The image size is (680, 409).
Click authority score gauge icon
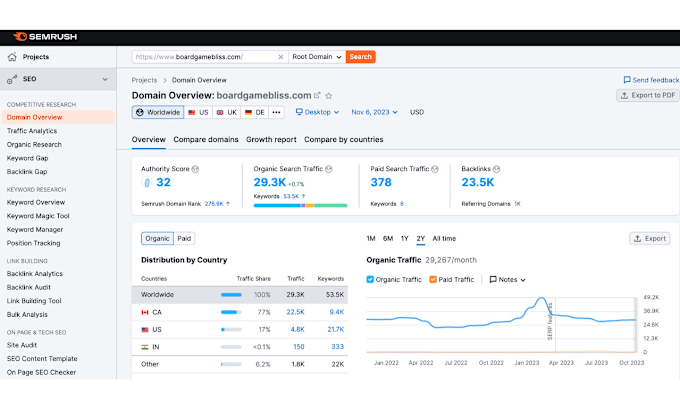147,183
